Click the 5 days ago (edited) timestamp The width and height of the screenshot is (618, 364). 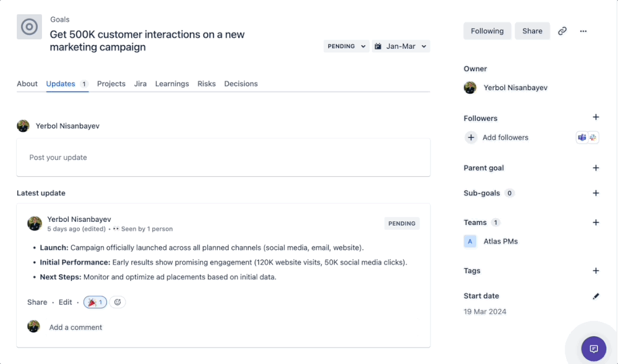pos(77,229)
